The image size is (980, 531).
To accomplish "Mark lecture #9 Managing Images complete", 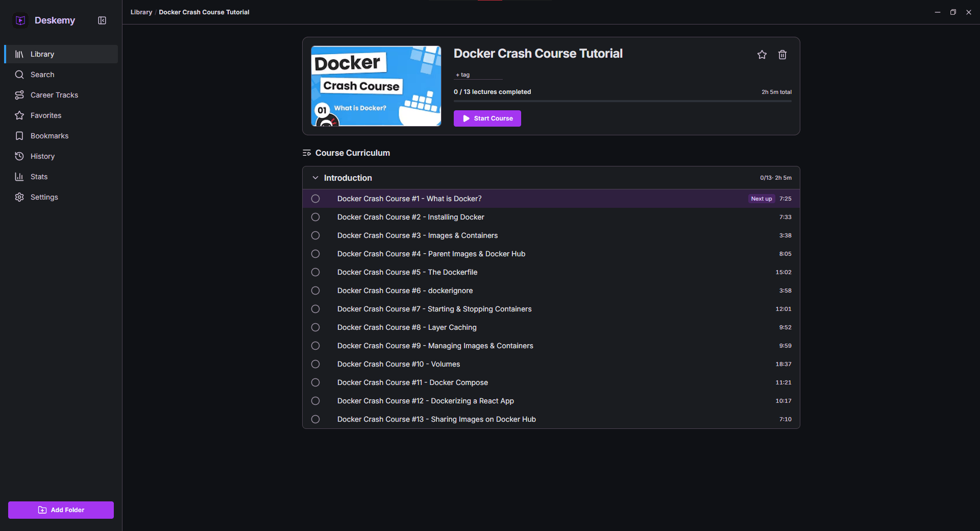I will (315, 346).
